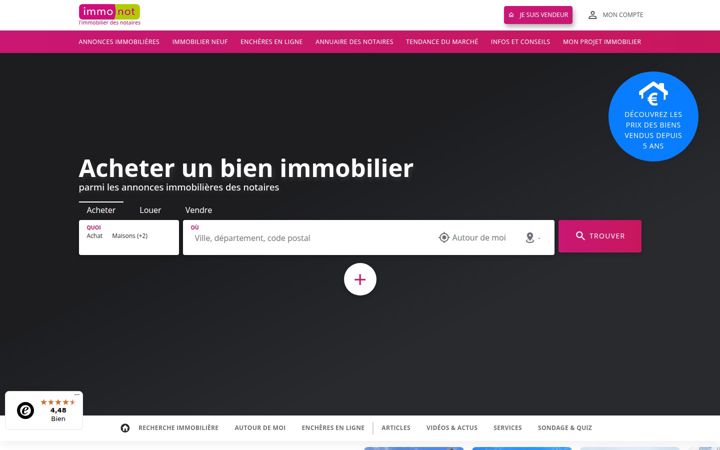Open Vidéos & Actus in bottom bar
Image resolution: width=720 pixels, height=450 pixels.
click(452, 428)
